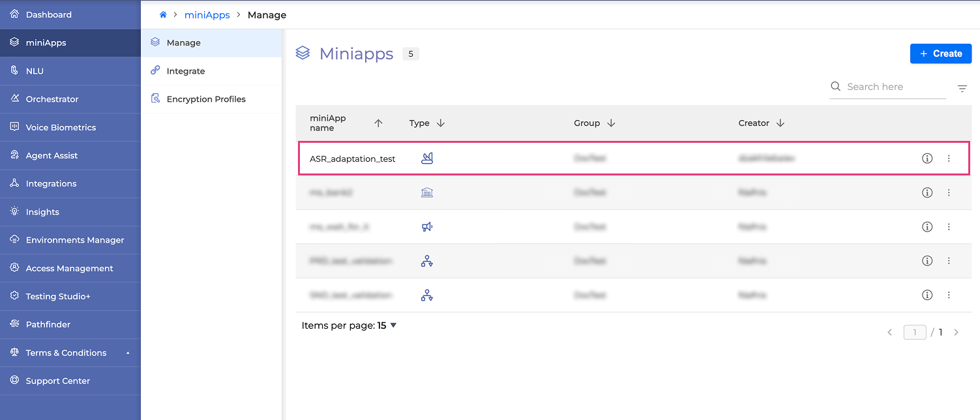The width and height of the screenshot is (980, 420).
Task: Open Voice Biometrics in sidebar
Action: coord(61,127)
